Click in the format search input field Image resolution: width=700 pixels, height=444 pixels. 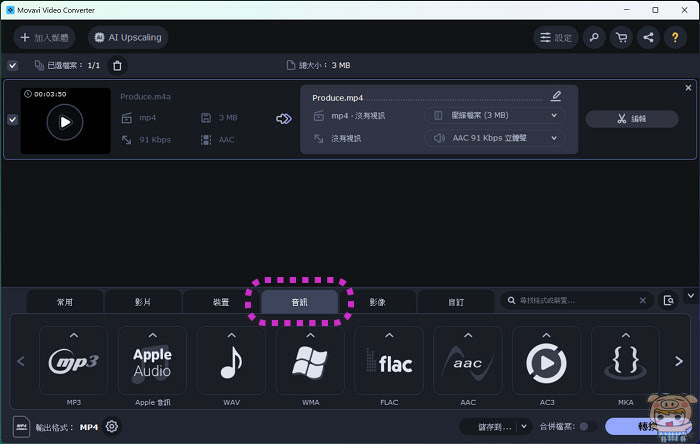click(576, 300)
